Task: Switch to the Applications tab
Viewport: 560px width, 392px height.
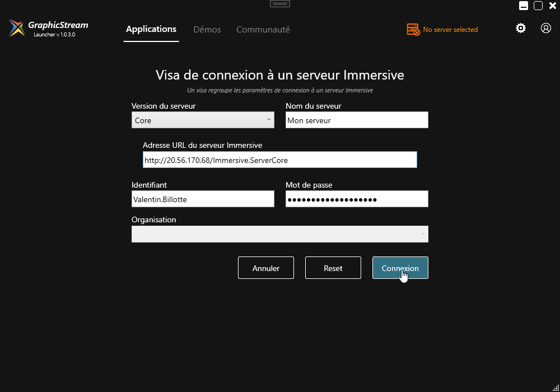Action: (x=151, y=29)
